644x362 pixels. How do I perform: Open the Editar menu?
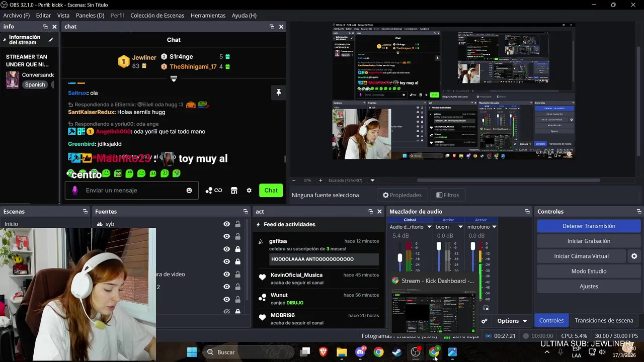(x=43, y=16)
